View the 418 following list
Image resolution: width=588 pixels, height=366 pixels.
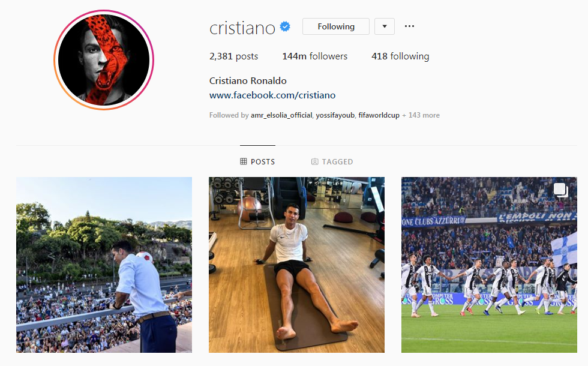[x=400, y=56]
